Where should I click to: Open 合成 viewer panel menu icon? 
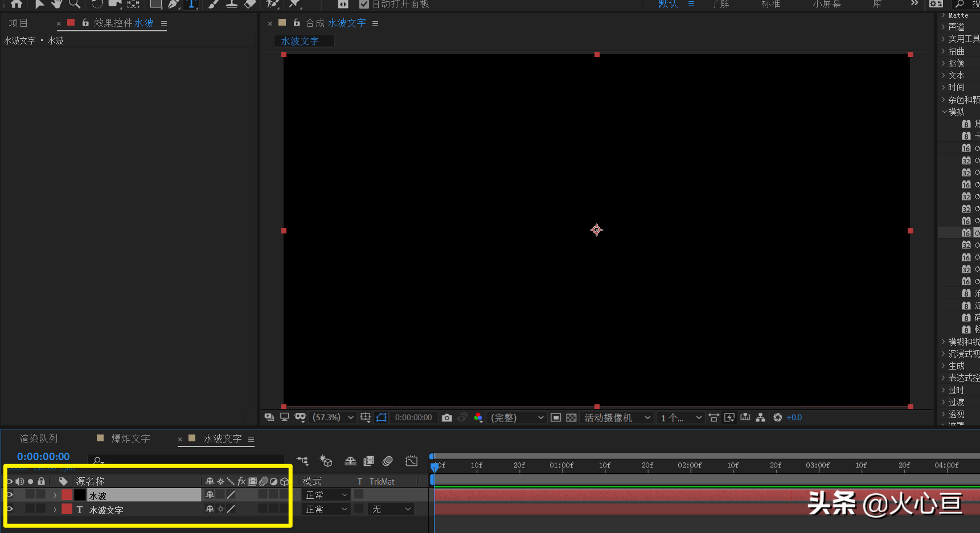point(375,23)
